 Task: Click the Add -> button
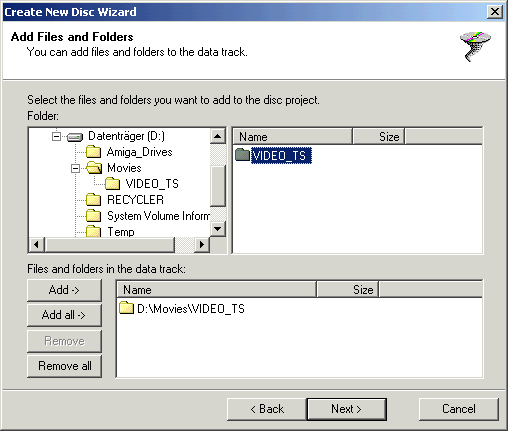tap(64, 290)
